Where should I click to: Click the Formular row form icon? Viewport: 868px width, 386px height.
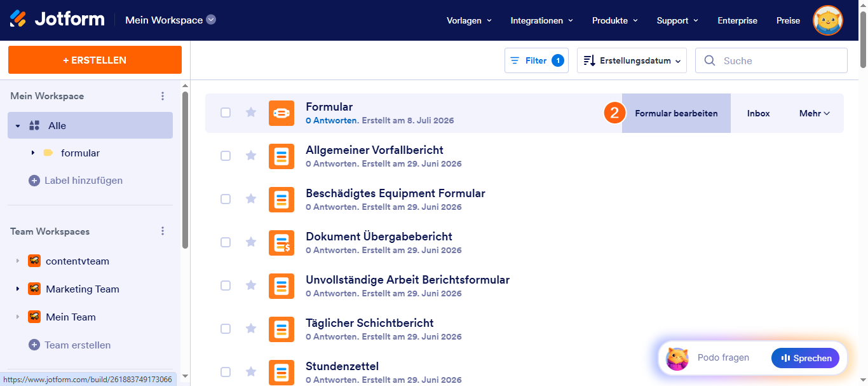tap(281, 113)
